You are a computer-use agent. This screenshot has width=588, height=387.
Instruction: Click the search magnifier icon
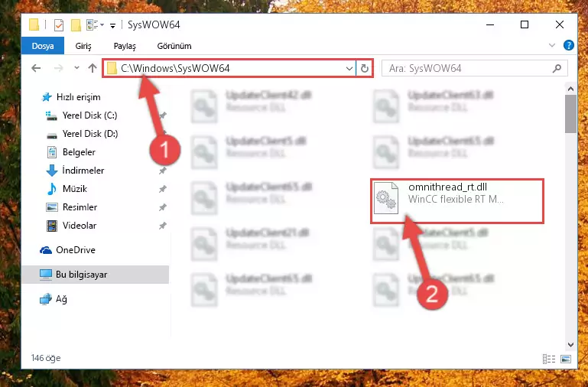(557, 68)
